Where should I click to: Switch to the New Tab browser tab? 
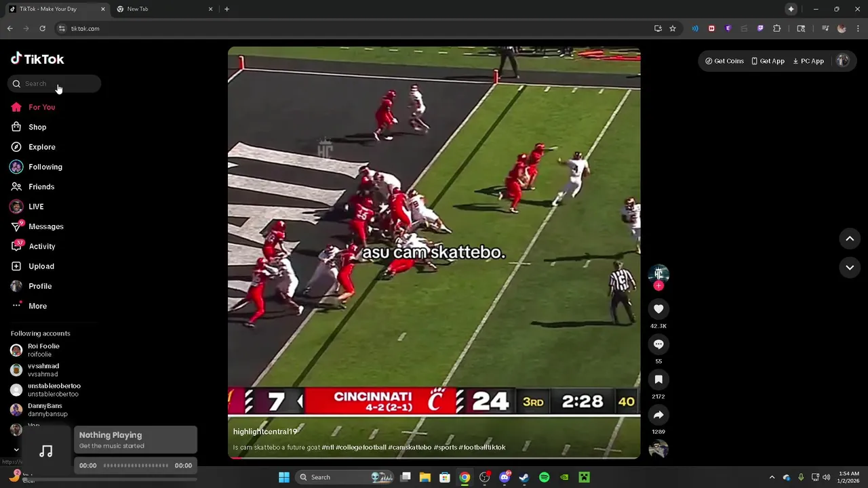click(x=165, y=9)
